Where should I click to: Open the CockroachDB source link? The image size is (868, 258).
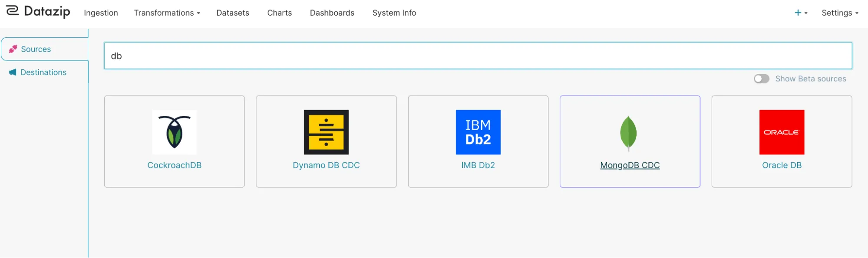tap(174, 165)
